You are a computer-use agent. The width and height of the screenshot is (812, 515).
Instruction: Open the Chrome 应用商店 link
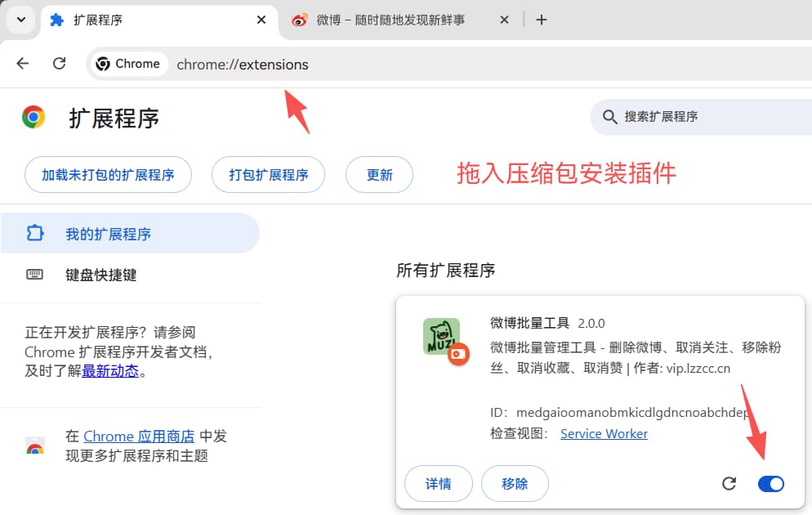[139, 437]
